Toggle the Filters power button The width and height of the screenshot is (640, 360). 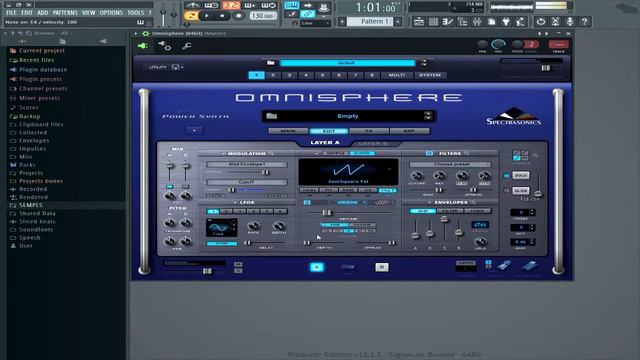tap(429, 153)
